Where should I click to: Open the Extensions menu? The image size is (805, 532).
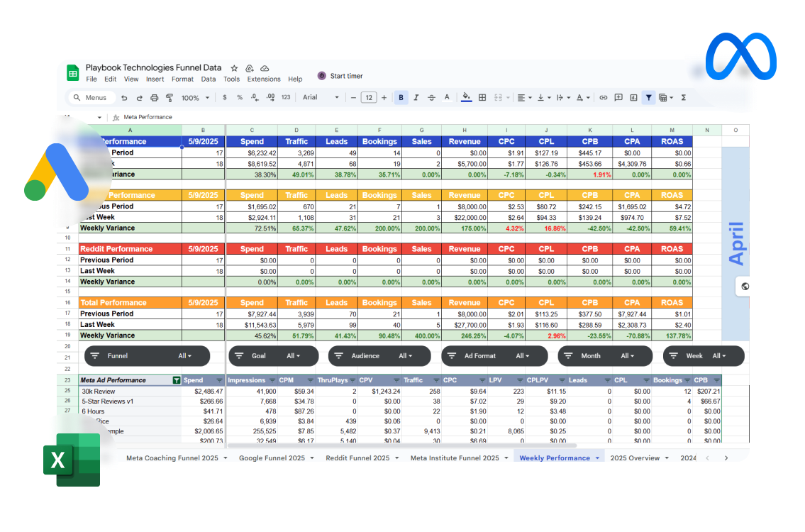pos(264,79)
